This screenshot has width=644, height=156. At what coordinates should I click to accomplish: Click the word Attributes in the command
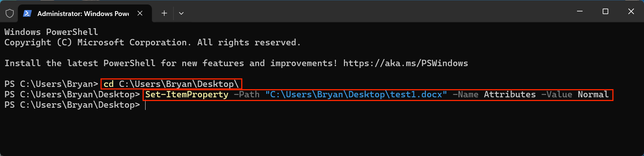(x=510, y=95)
